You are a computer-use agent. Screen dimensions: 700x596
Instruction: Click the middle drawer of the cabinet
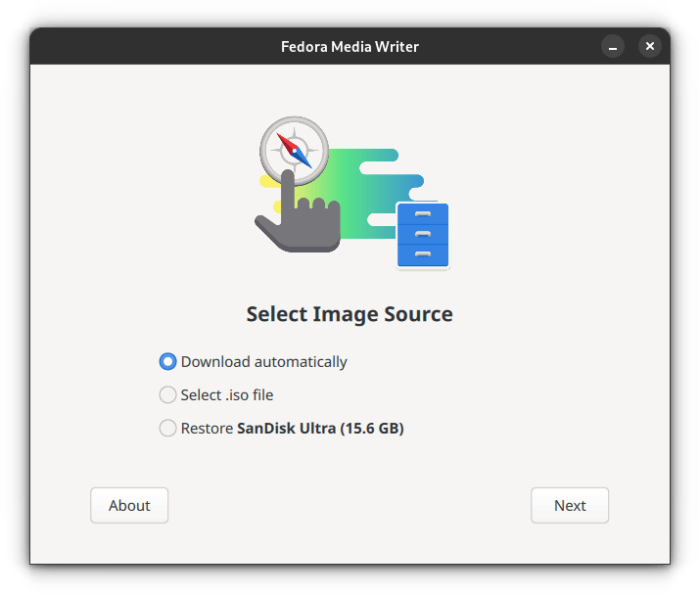pyautogui.click(x=422, y=235)
